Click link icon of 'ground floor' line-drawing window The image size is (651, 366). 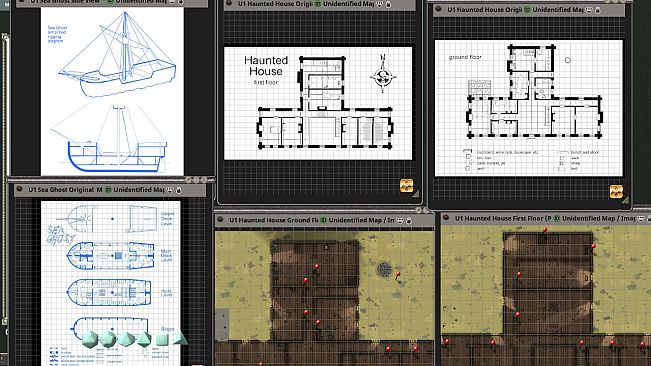(439, 9)
